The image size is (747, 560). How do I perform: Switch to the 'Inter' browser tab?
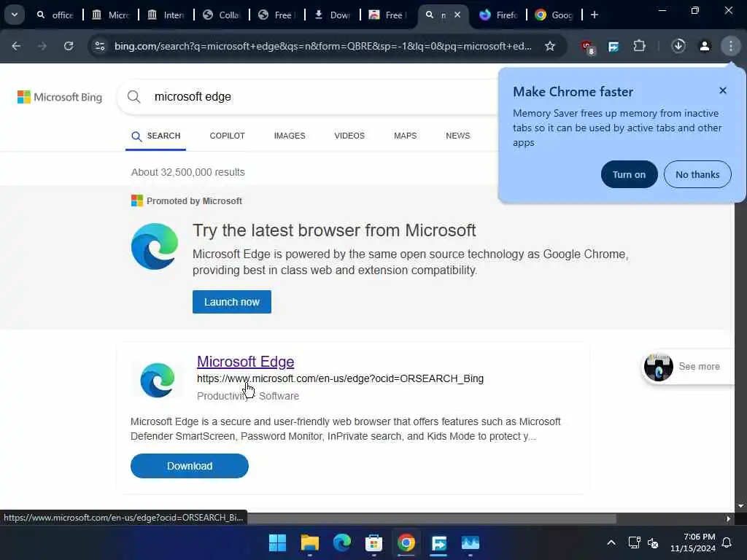[x=166, y=15]
